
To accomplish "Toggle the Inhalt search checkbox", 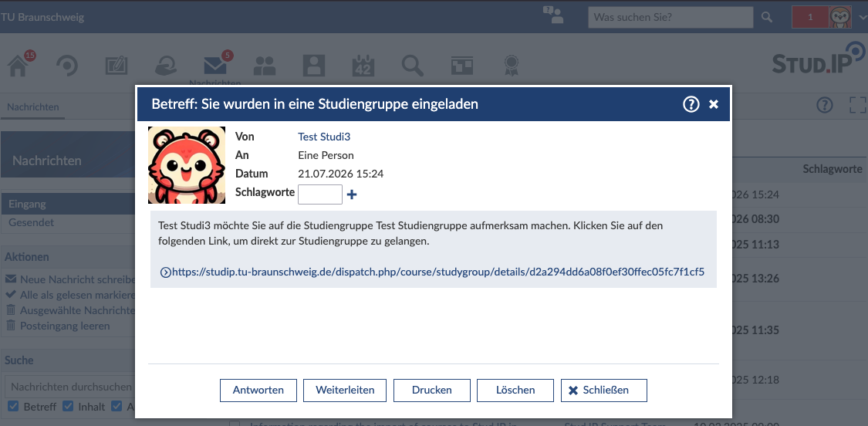I will point(68,406).
